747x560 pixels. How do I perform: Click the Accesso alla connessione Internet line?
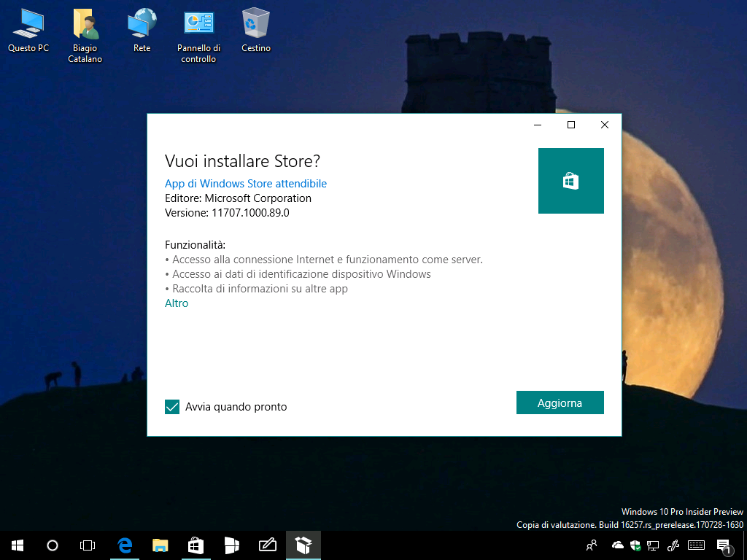(324, 260)
